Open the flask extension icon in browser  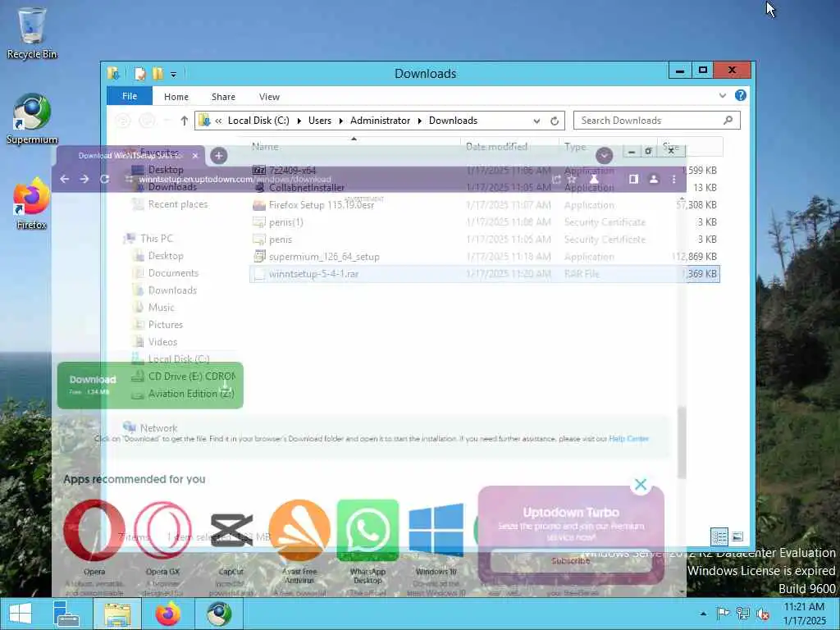click(594, 179)
